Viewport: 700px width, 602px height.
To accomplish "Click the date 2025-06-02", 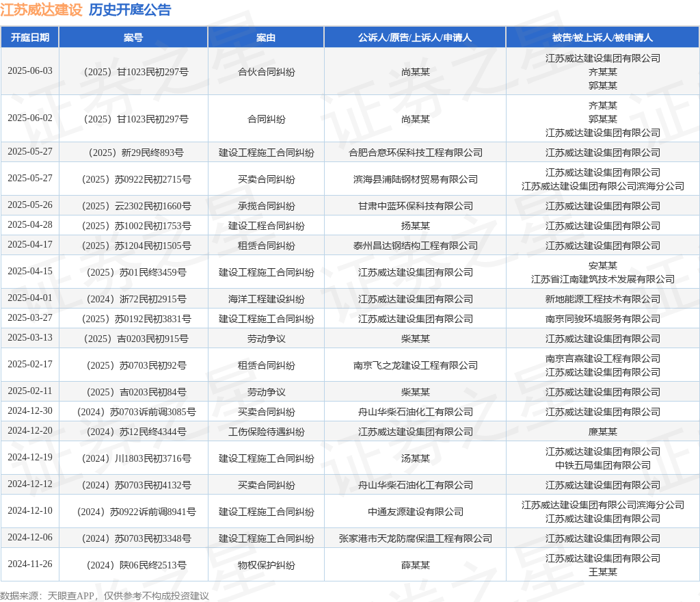I will click(x=30, y=118).
